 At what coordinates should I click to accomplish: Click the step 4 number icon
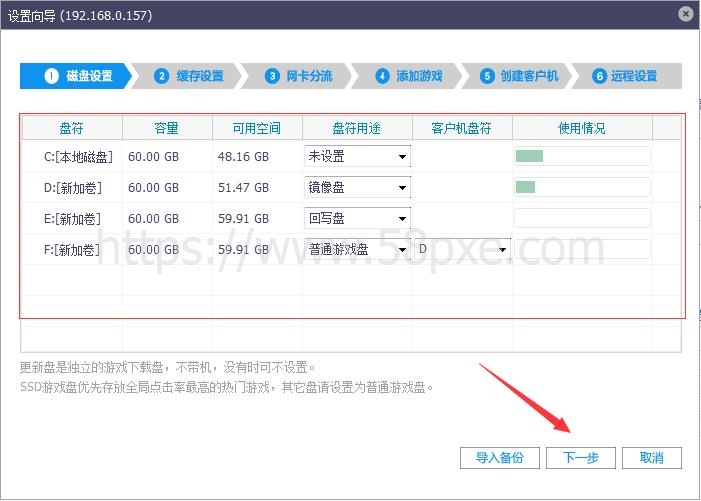pyautogui.click(x=382, y=76)
